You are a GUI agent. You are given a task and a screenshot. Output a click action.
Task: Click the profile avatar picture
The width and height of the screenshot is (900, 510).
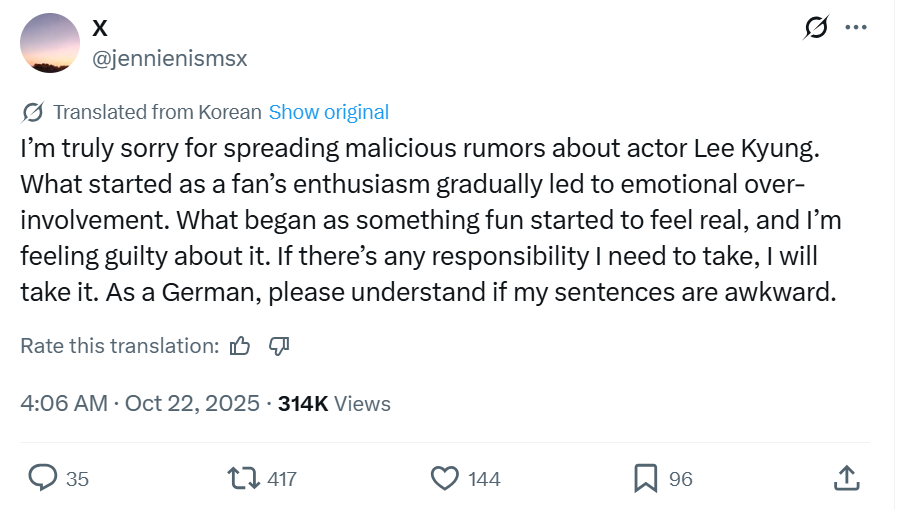pyautogui.click(x=50, y=43)
